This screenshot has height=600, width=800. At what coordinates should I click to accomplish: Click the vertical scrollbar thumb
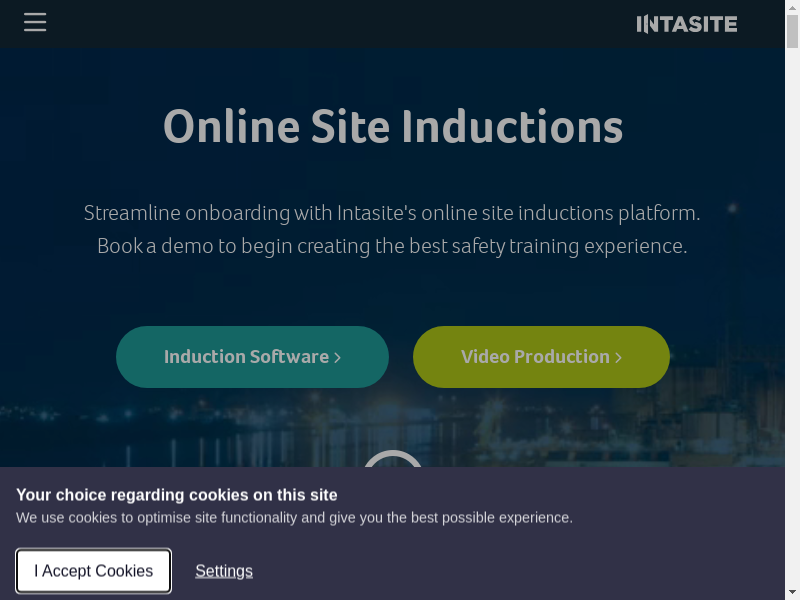792,32
